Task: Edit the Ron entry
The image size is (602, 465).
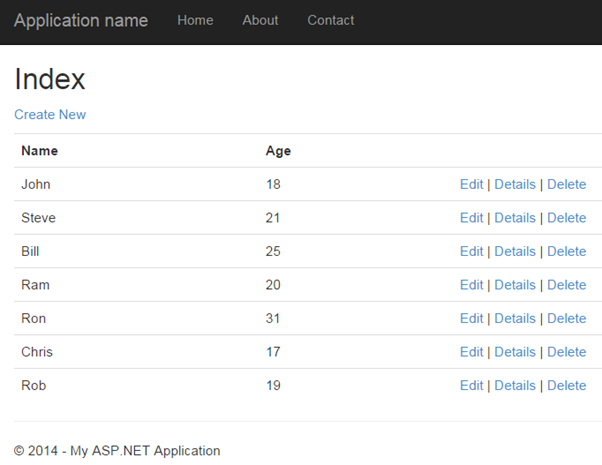Action: 471,318
